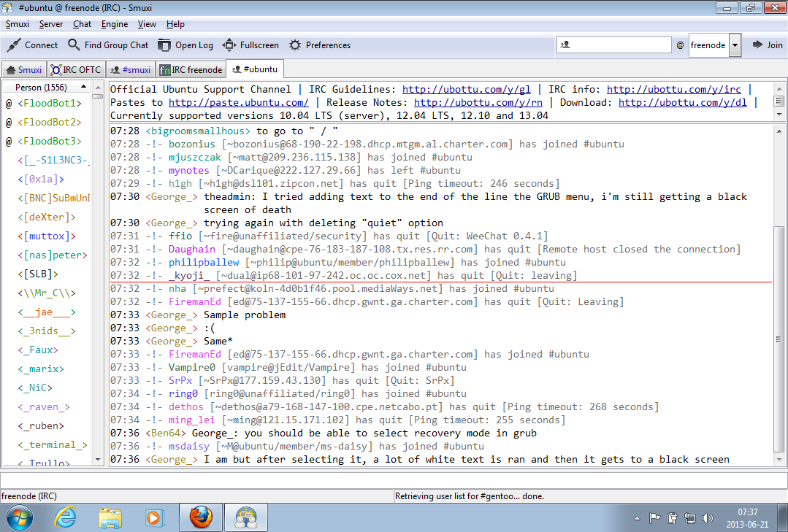Open Internet Explorer from taskbar
Screen dimensions: 788x532
[x=66, y=517]
